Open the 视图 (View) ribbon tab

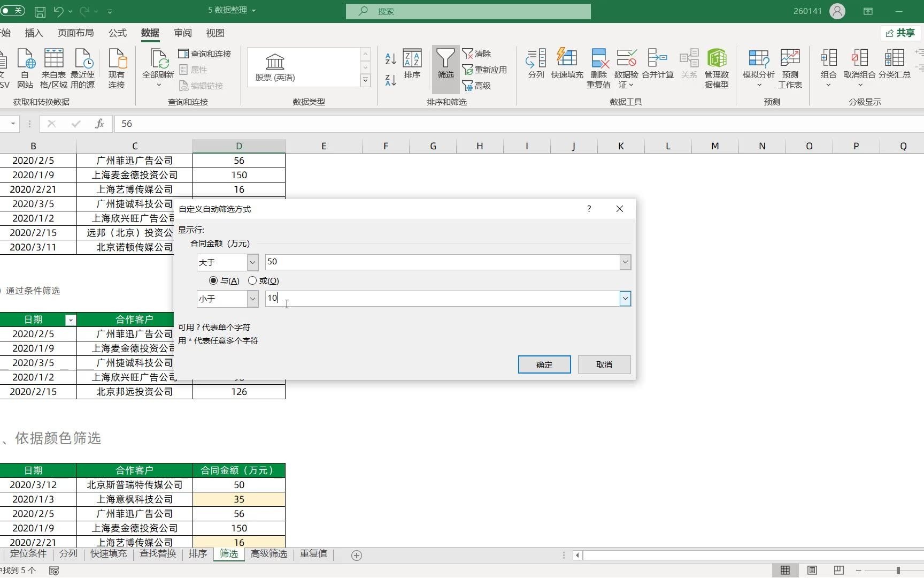[x=215, y=33]
